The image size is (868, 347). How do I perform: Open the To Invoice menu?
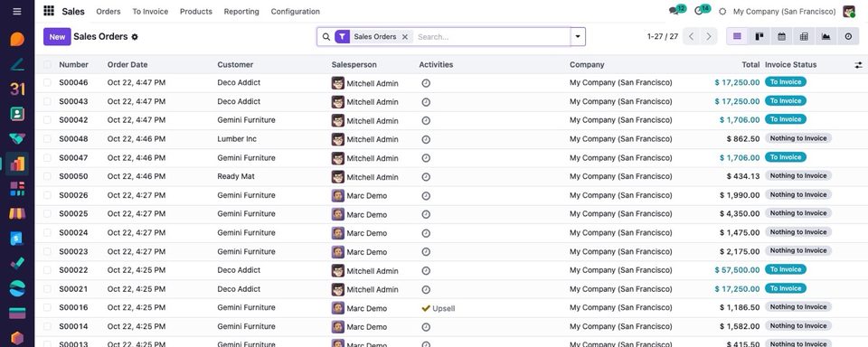[150, 11]
